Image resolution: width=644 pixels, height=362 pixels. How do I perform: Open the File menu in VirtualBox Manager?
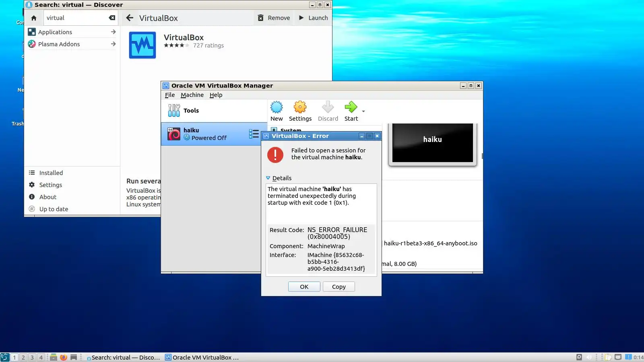(170, 95)
